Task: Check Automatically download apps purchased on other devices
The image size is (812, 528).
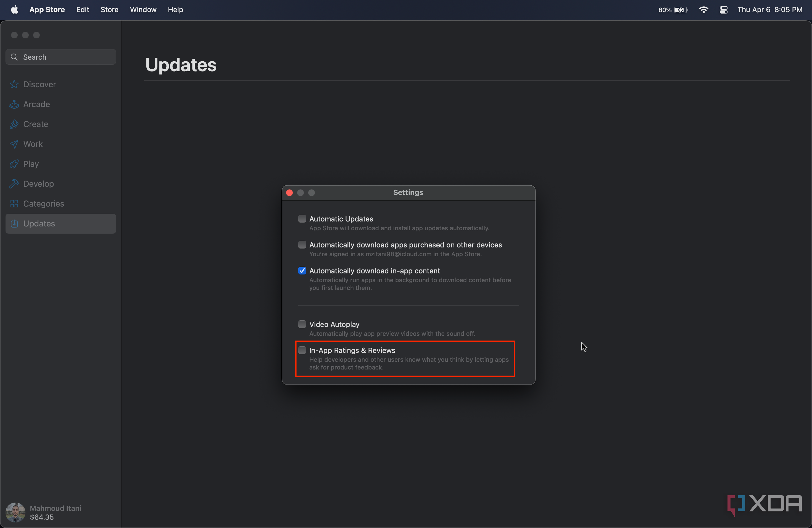Action: point(302,245)
